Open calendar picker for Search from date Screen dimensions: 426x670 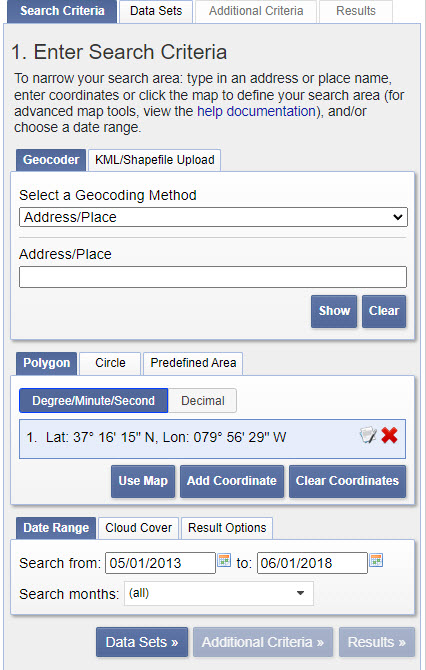(x=224, y=560)
